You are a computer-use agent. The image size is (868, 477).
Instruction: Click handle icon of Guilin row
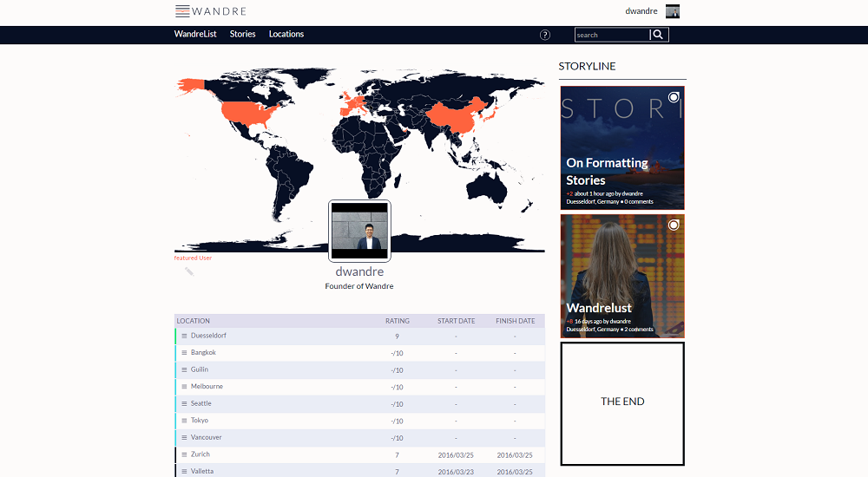click(x=184, y=369)
